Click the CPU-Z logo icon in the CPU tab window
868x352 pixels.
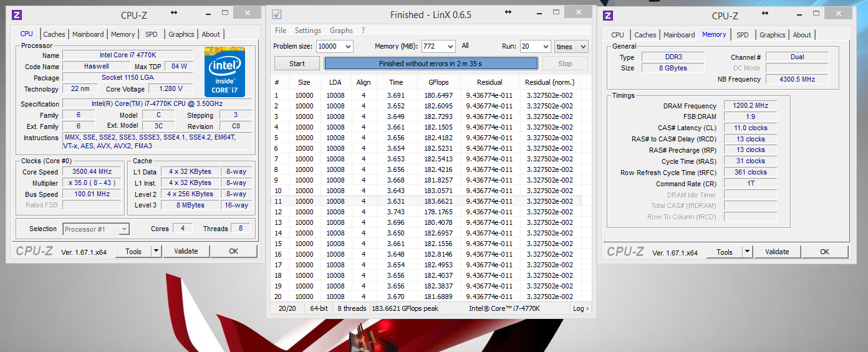(17, 15)
